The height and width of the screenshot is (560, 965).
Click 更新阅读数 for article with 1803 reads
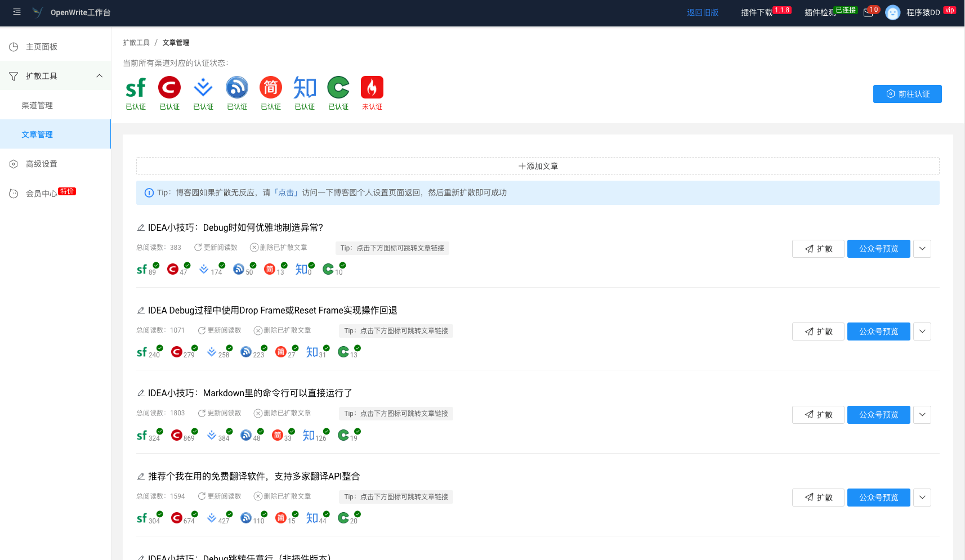pos(220,413)
